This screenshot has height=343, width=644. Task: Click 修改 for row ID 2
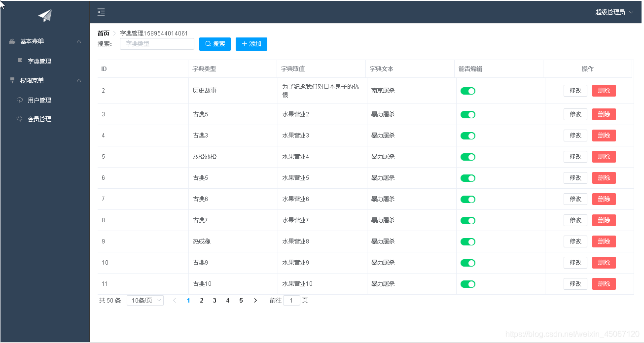575,91
